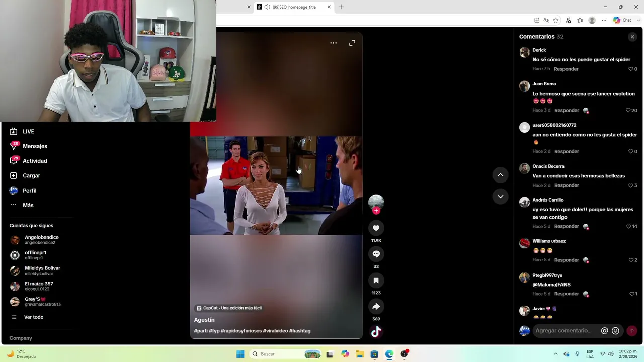Screen dimensions: 644x362
Task: Reply to Derick's comment via Responder
Action: (x=566, y=69)
